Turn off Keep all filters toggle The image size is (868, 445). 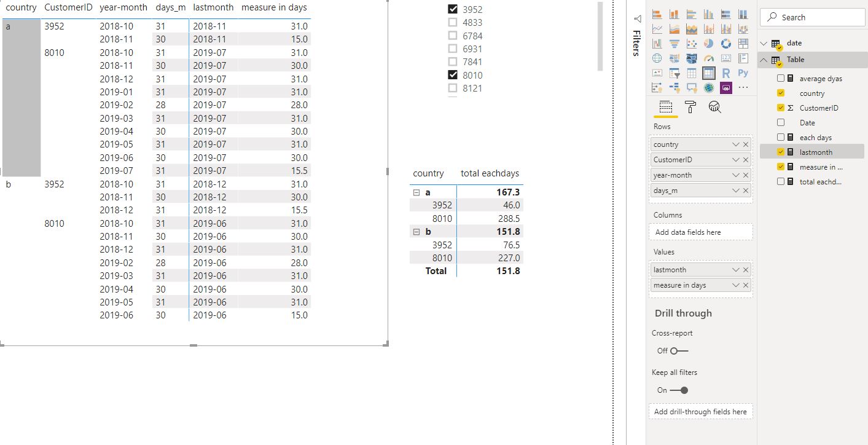(679, 390)
